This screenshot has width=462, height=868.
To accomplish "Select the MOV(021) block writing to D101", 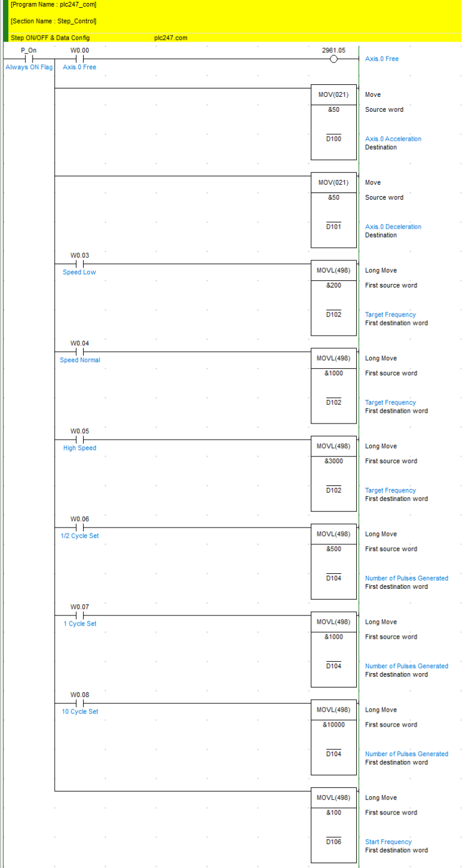I will [x=333, y=183].
